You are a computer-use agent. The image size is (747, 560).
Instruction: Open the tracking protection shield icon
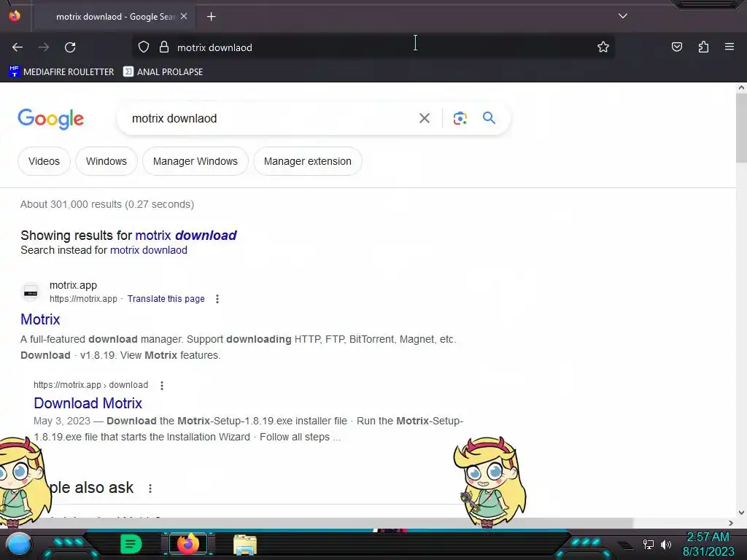(x=144, y=47)
